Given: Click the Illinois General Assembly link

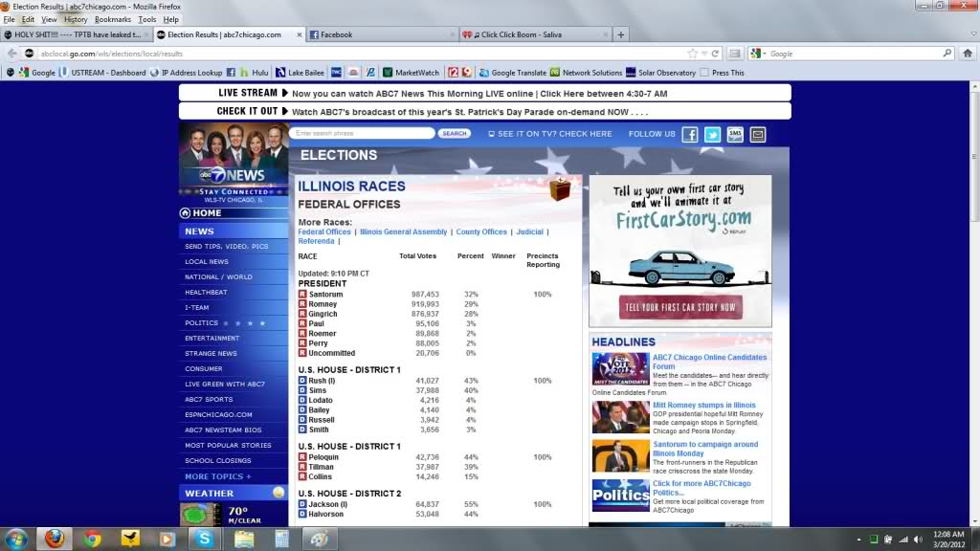Looking at the screenshot, I should (403, 231).
